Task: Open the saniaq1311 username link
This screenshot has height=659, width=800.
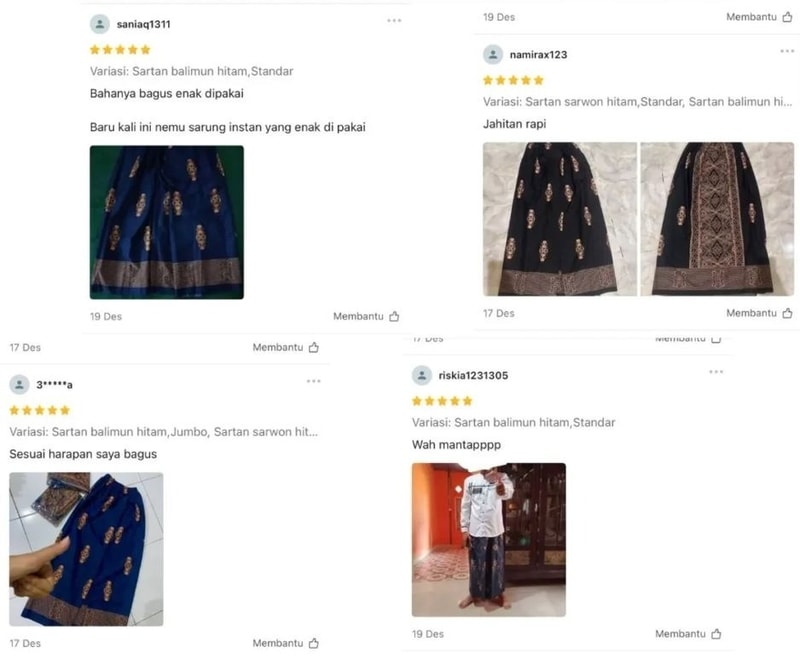Action: click(x=144, y=24)
